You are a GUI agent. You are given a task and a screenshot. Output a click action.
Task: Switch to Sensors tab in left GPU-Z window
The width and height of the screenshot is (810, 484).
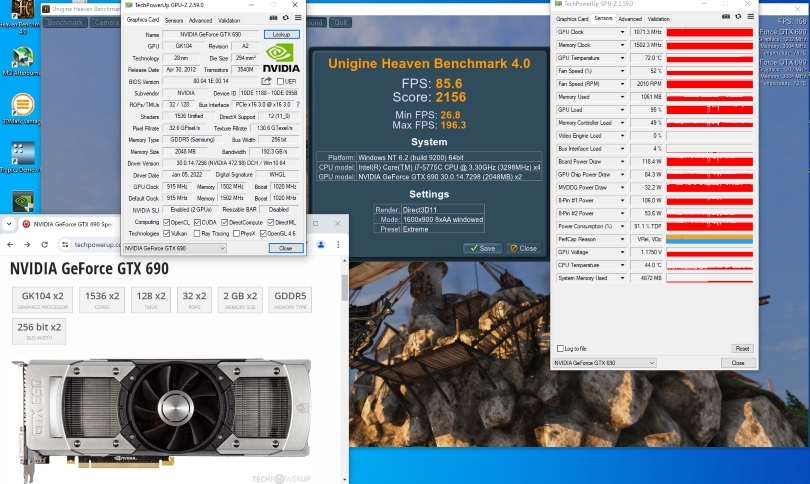[174, 20]
